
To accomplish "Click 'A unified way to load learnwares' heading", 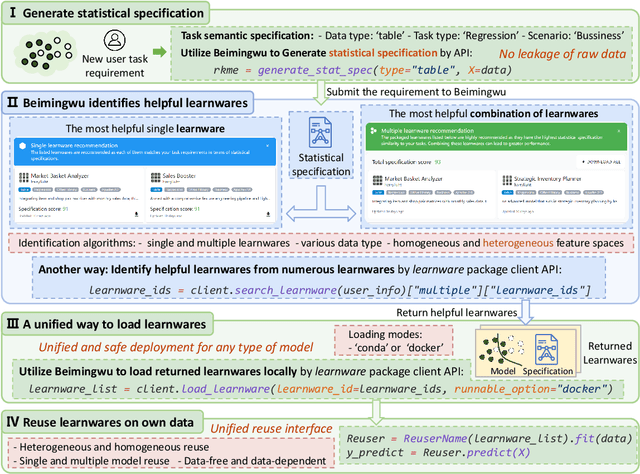I will [x=114, y=324].
